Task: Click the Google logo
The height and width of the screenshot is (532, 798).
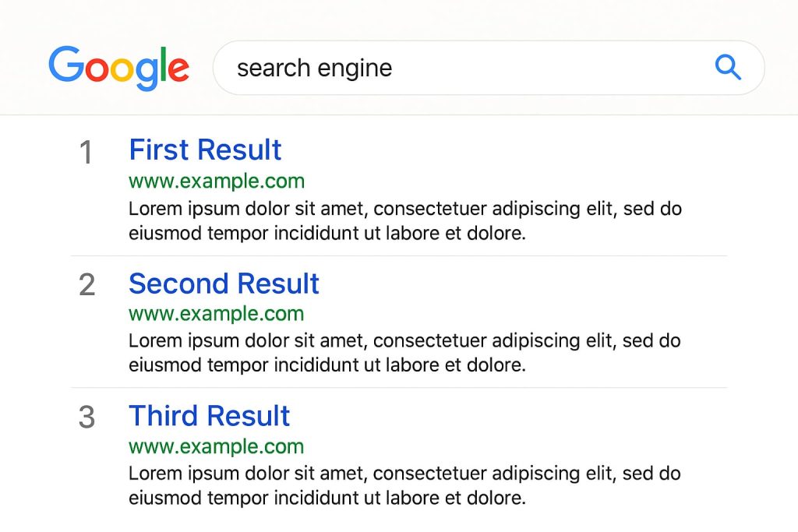Action: pyautogui.click(x=118, y=68)
